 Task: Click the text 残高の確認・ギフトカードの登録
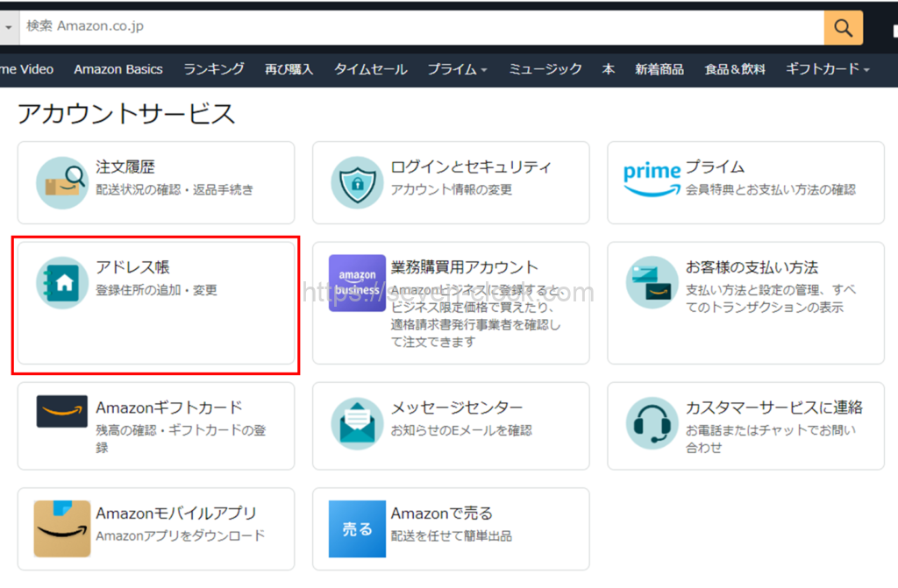pyautogui.click(x=181, y=438)
